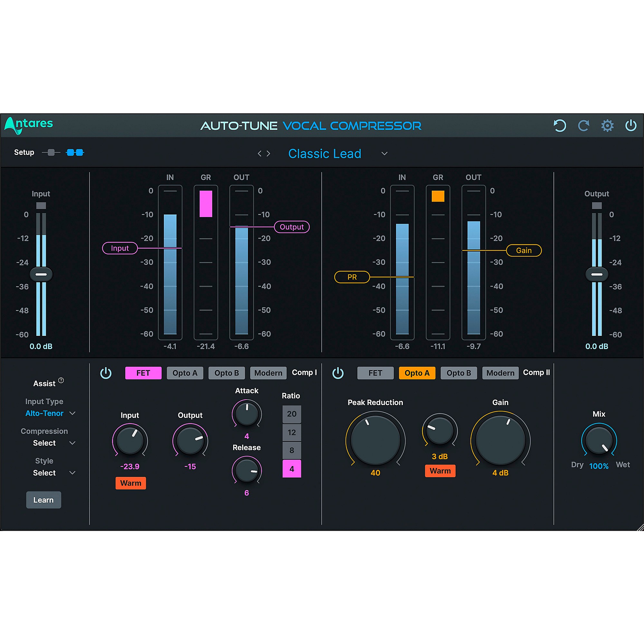Go to previous preset arrow

click(x=259, y=154)
